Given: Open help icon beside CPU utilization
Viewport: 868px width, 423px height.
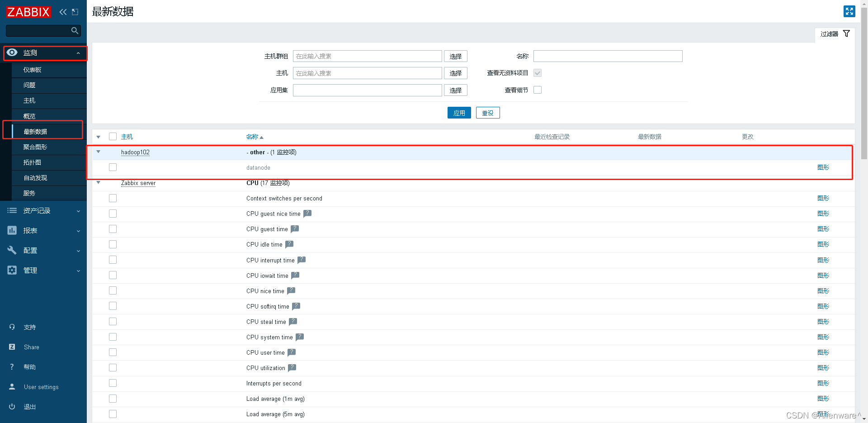Looking at the screenshot, I should [292, 367].
